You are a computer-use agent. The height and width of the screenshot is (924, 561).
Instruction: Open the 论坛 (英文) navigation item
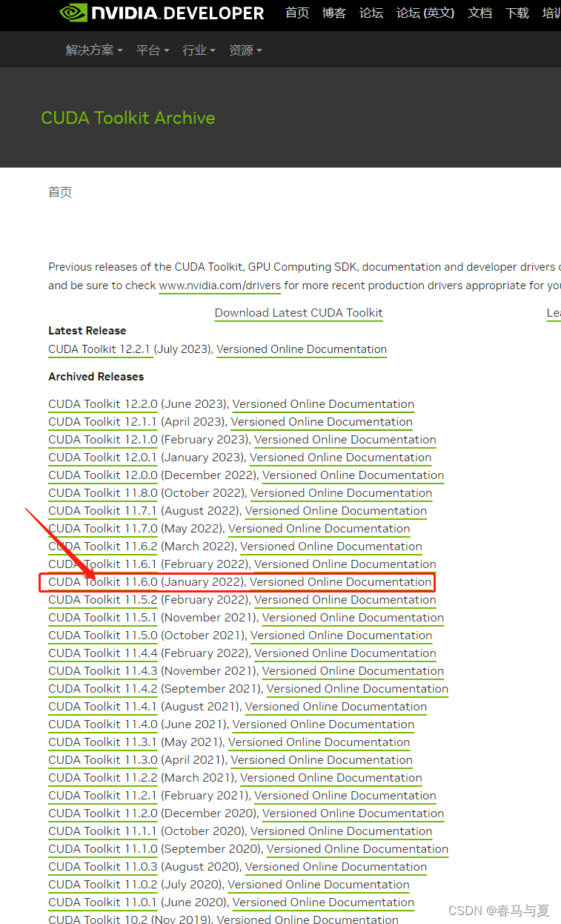coord(425,13)
